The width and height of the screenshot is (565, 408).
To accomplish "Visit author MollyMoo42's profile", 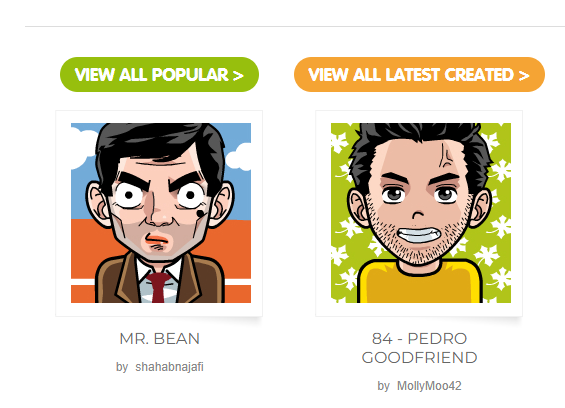I will 429,386.
